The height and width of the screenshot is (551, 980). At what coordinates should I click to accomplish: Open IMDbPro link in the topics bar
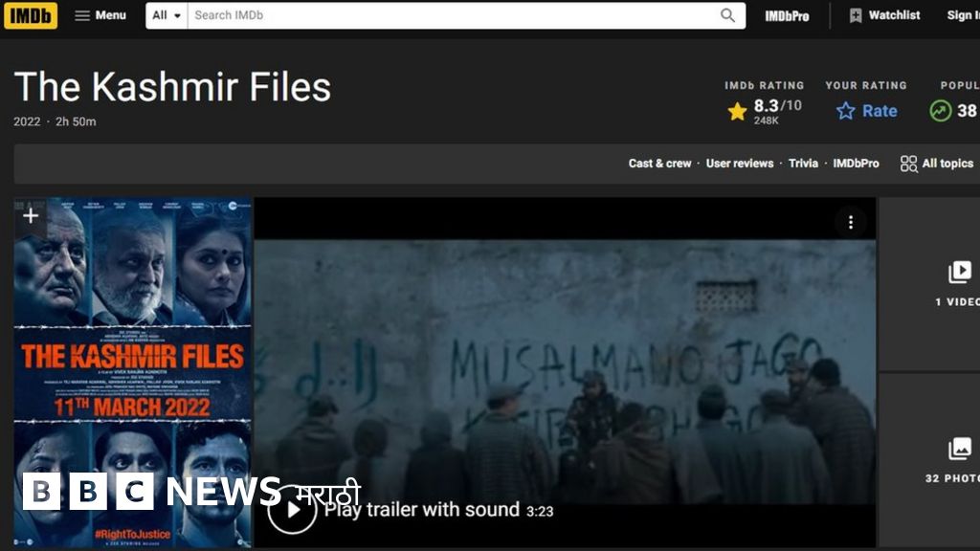856,164
